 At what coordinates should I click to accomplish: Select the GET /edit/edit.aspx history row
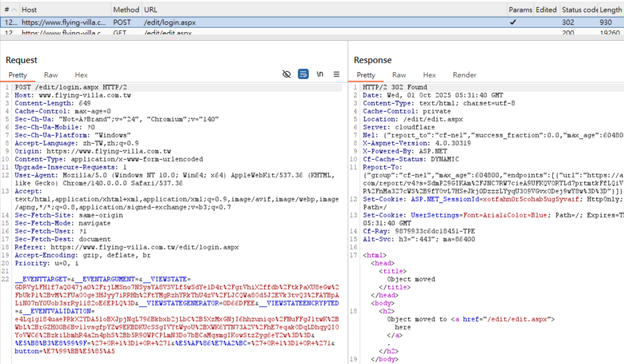[312, 32]
